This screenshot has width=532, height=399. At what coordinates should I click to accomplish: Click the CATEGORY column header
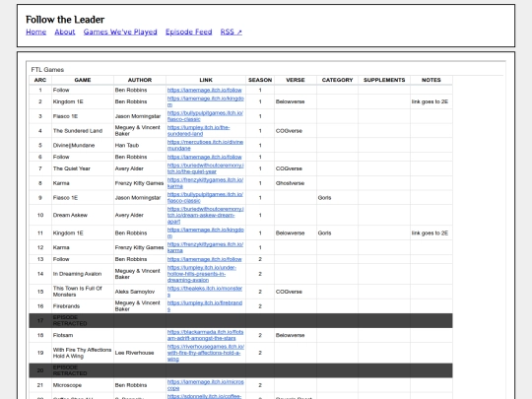coord(337,80)
